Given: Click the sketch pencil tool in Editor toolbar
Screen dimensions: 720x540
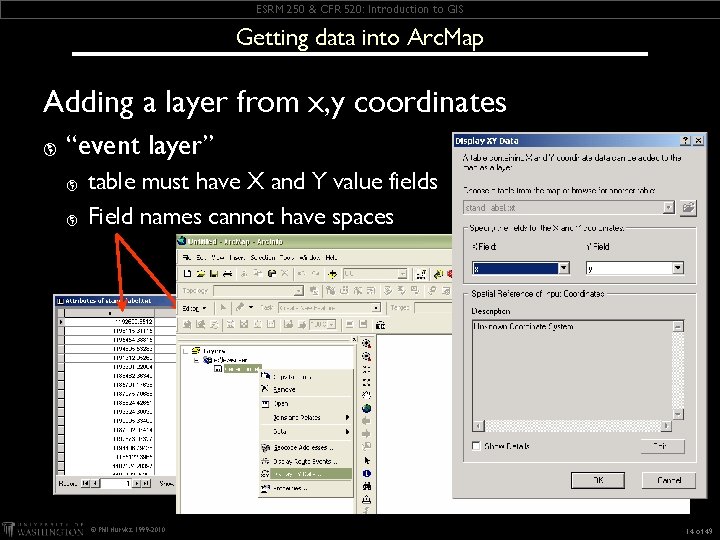Looking at the screenshot, I should 240,307.
